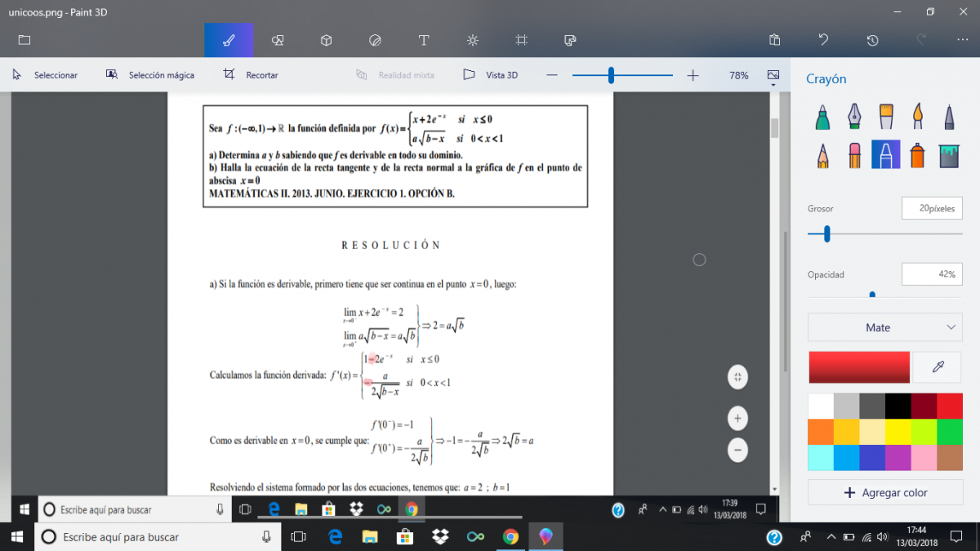The image size is (980, 551).
Task: Click the Recortar crop tool
Action: pyautogui.click(x=252, y=75)
